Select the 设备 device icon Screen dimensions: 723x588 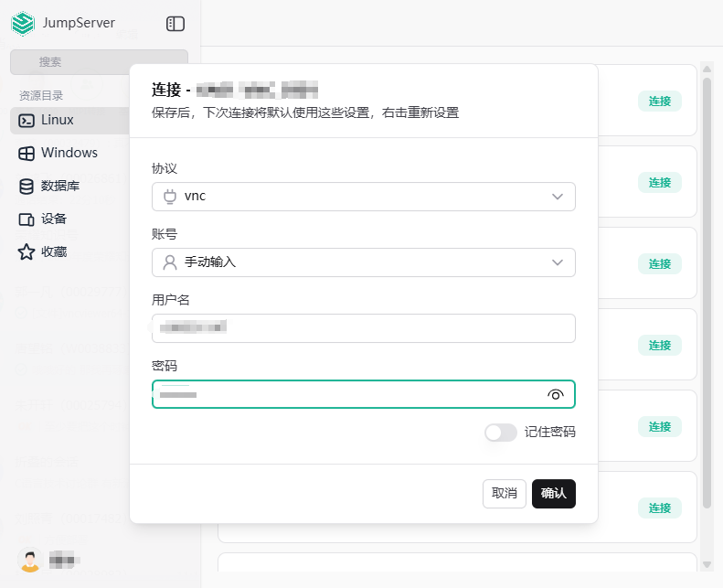(26, 219)
